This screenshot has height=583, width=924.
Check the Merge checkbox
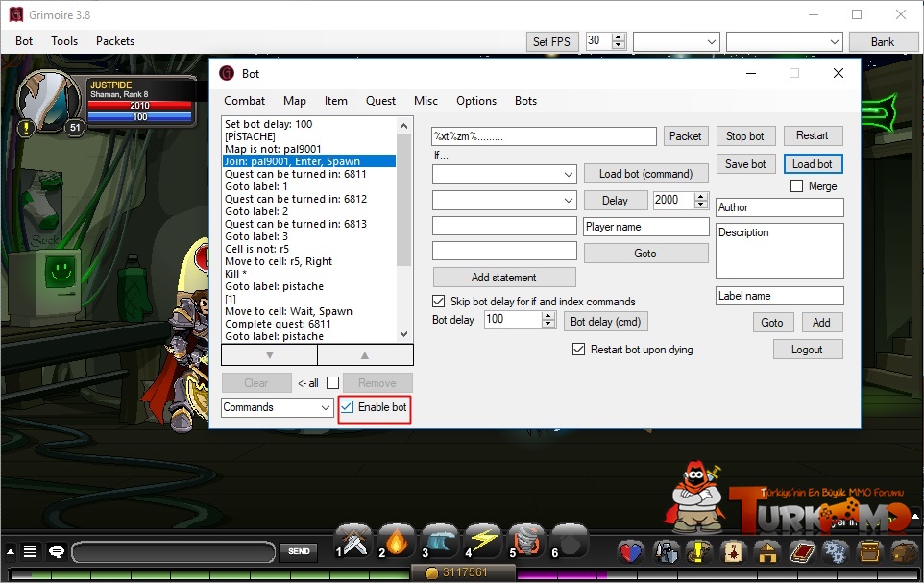pyautogui.click(x=796, y=186)
